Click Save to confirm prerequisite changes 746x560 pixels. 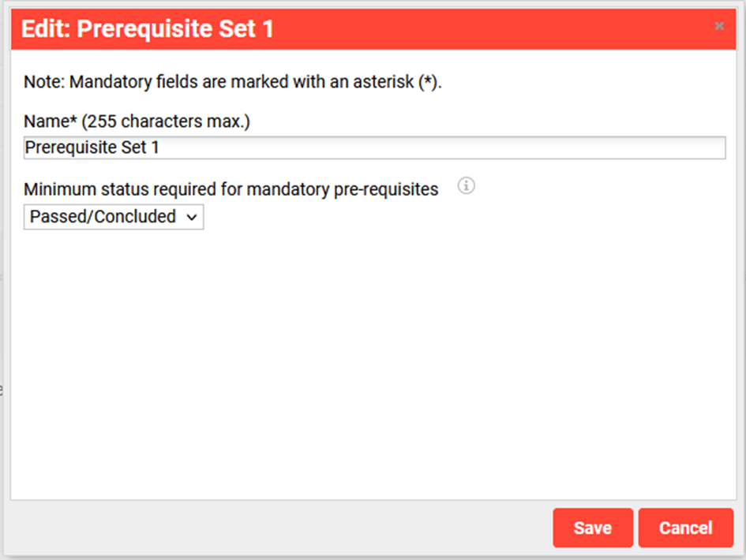click(592, 528)
